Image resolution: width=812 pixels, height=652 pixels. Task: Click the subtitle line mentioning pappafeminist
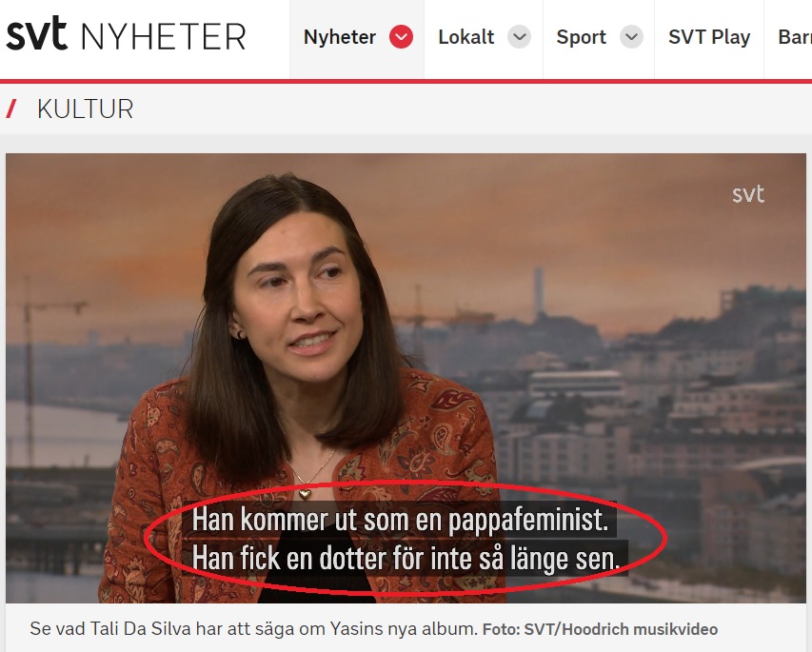click(x=400, y=520)
